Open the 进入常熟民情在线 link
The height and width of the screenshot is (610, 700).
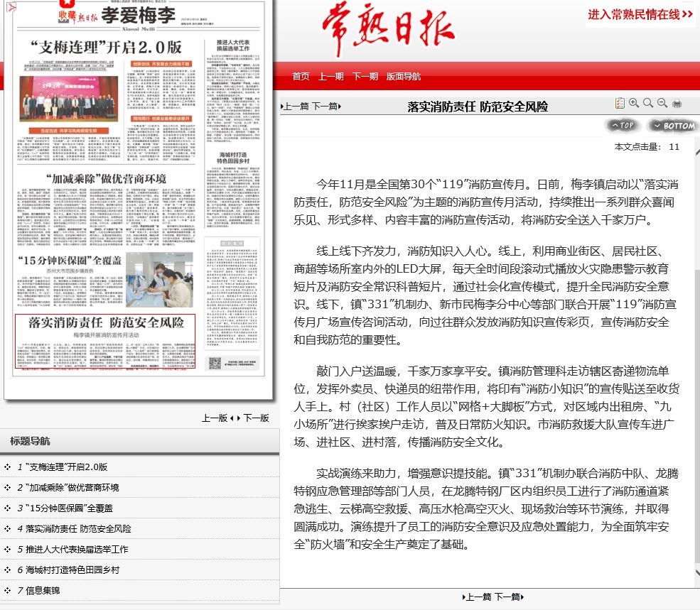click(x=640, y=15)
